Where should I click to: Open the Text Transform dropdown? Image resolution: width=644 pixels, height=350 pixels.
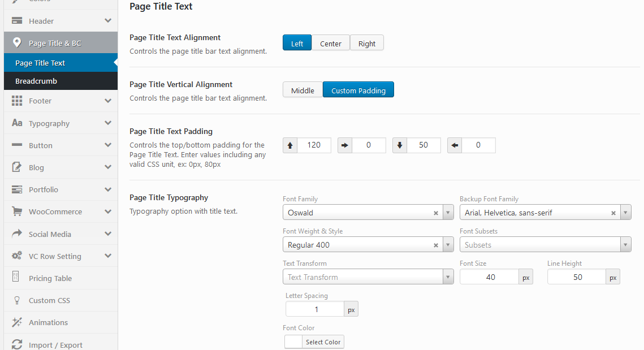[x=368, y=277]
